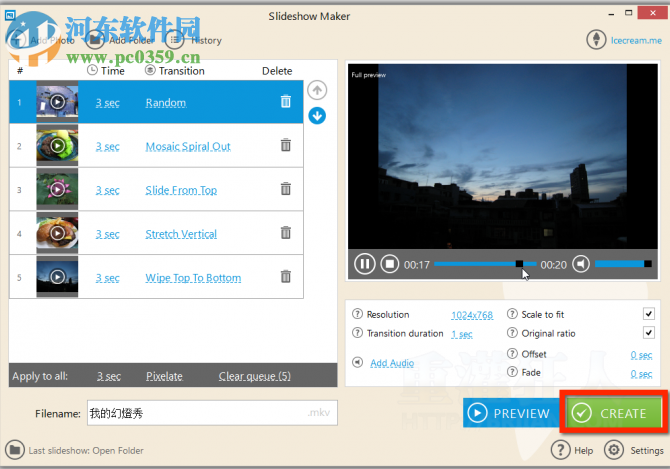The image size is (670, 469).
Task: Show help for Fade
Action: click(512, 372)
